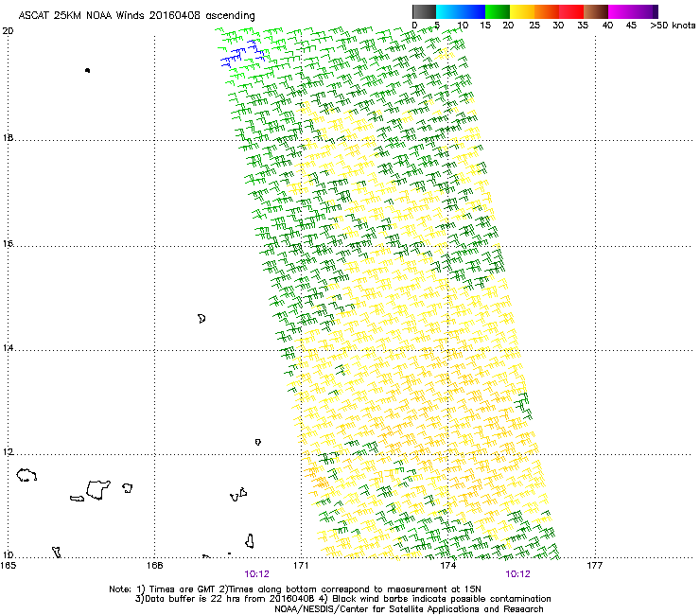Select the longitude axis label "177"
Image resolution: width=700 pixels, height=615 pixels.
pos(594,566)
